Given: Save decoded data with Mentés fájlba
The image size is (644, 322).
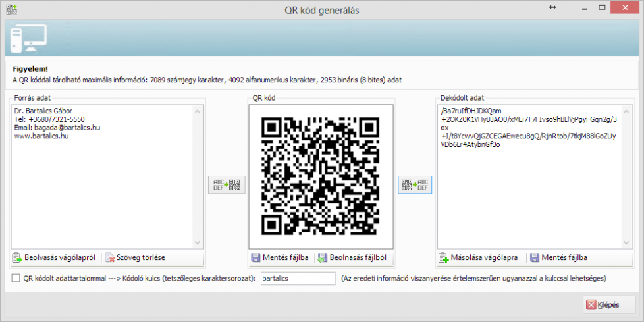Looking at the screenshot, I should (559, 257).
